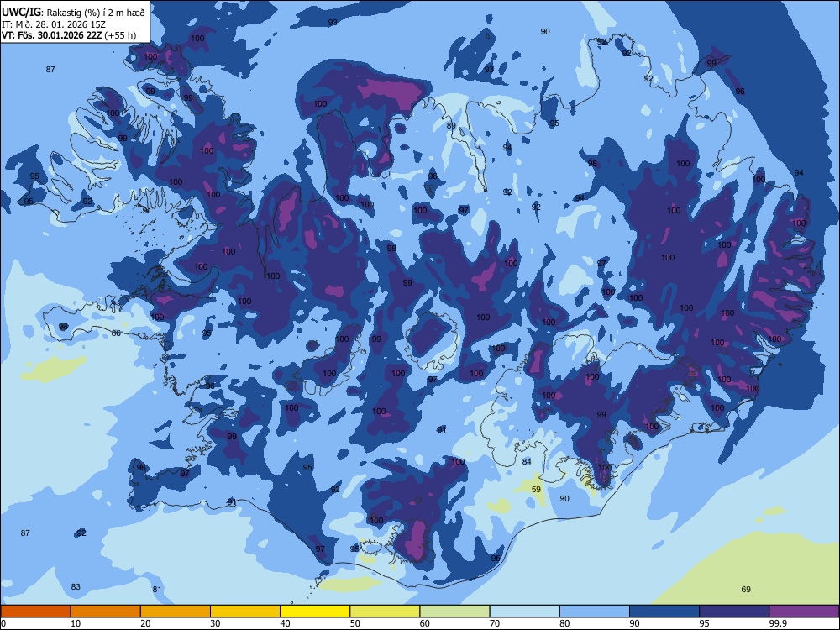Image resolution: width=840 pixels, height=630 pixels.
Task: Click the initial time 'IT: Mið. 28. 01. 2026 15Z'
Action: 54,24
